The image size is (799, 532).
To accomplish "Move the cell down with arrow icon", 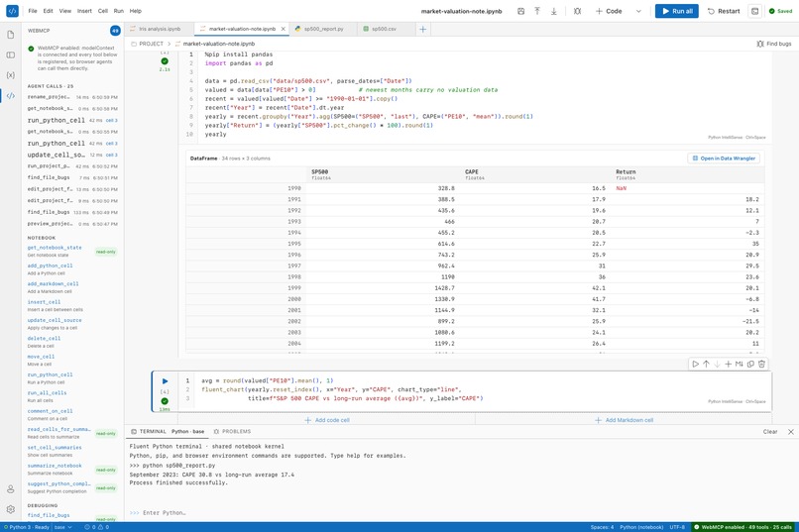I will click(x=717, y=364).
